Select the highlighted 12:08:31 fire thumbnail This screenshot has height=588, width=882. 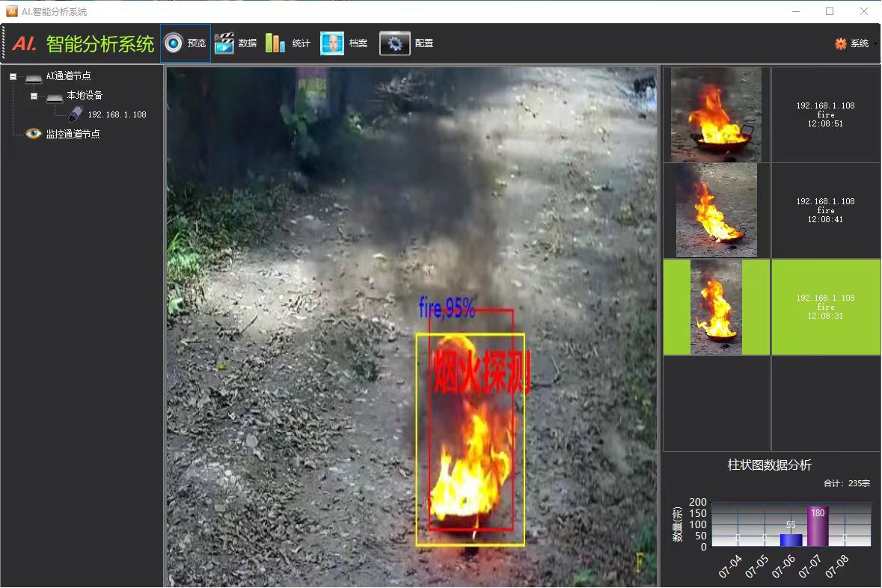pyautogui.click(x=716, y=307)
